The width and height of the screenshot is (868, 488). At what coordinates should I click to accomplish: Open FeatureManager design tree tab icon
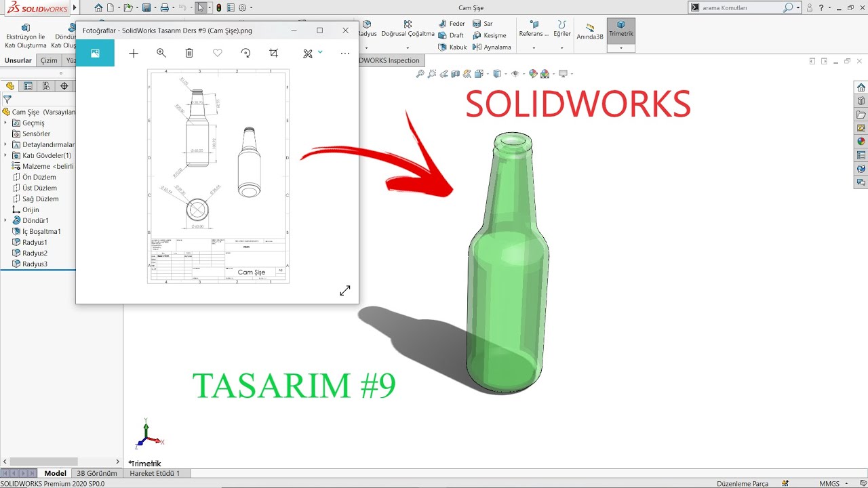click(10, 86)
